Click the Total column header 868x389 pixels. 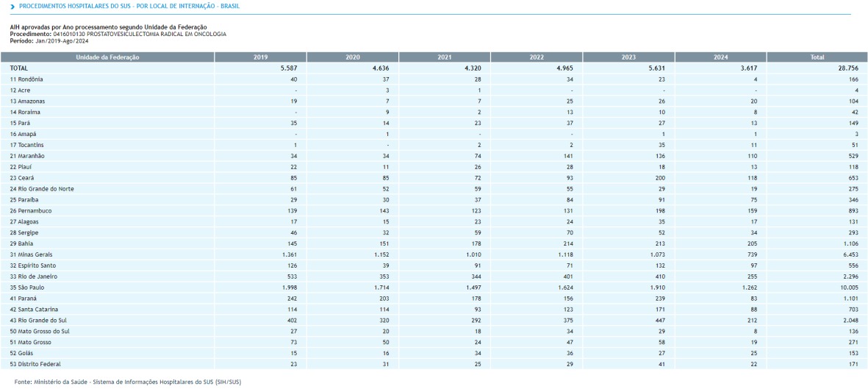point(817,57)
